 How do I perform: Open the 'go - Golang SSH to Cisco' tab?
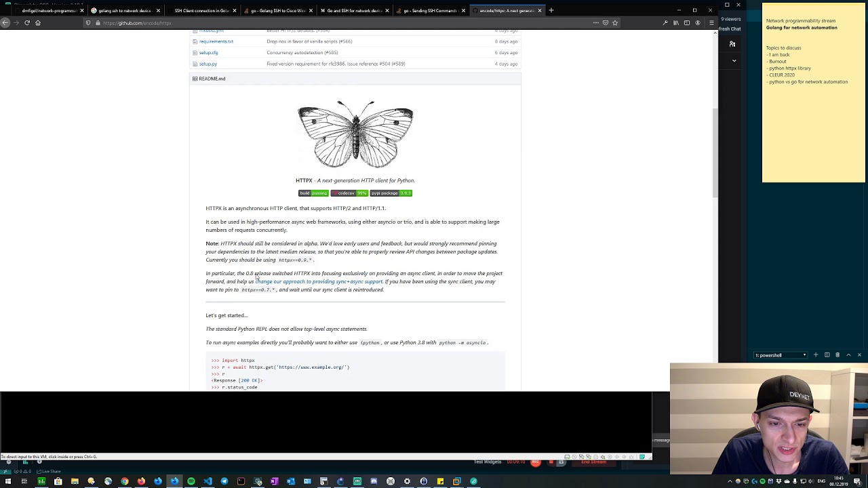277,10
